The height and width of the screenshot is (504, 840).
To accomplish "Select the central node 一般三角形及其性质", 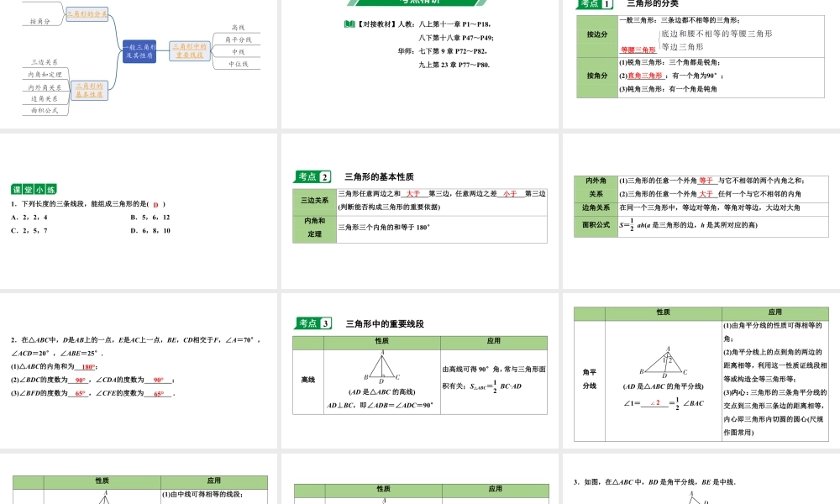I will 139,52.
